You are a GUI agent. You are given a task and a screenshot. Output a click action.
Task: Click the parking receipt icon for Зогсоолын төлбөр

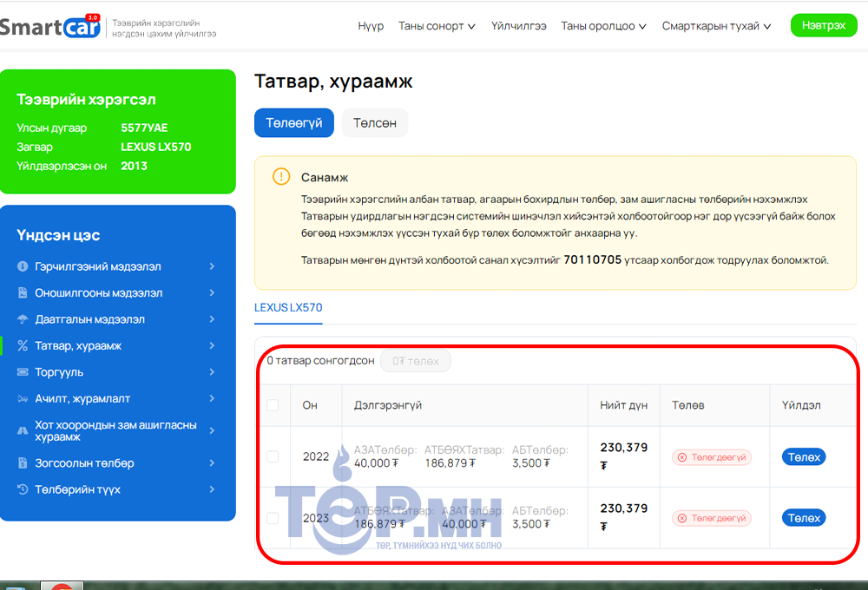[x=23, y=463]
